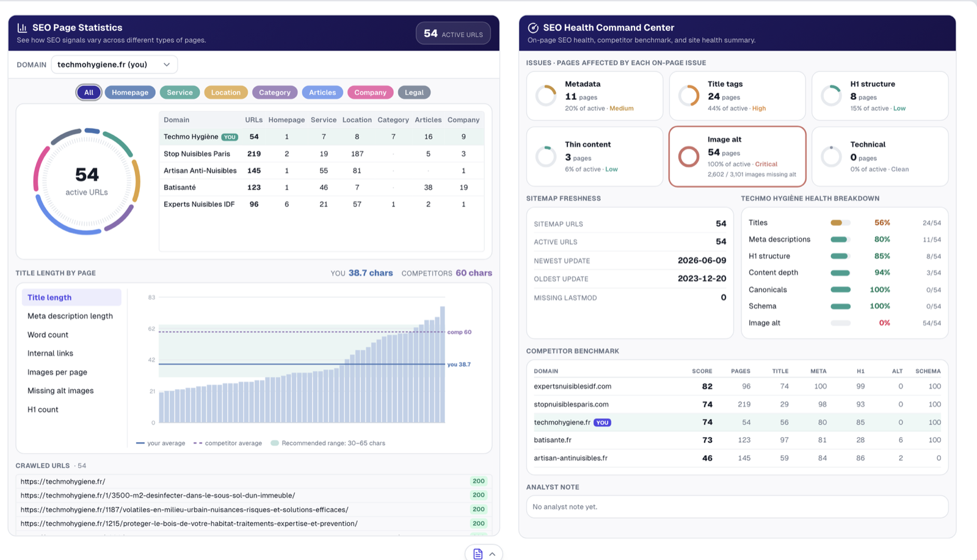Screen dimensions: 977x560
Task: Open the proteger-le-bois-de-votre-habitat crawled URL link
Action: pos(189,523)
